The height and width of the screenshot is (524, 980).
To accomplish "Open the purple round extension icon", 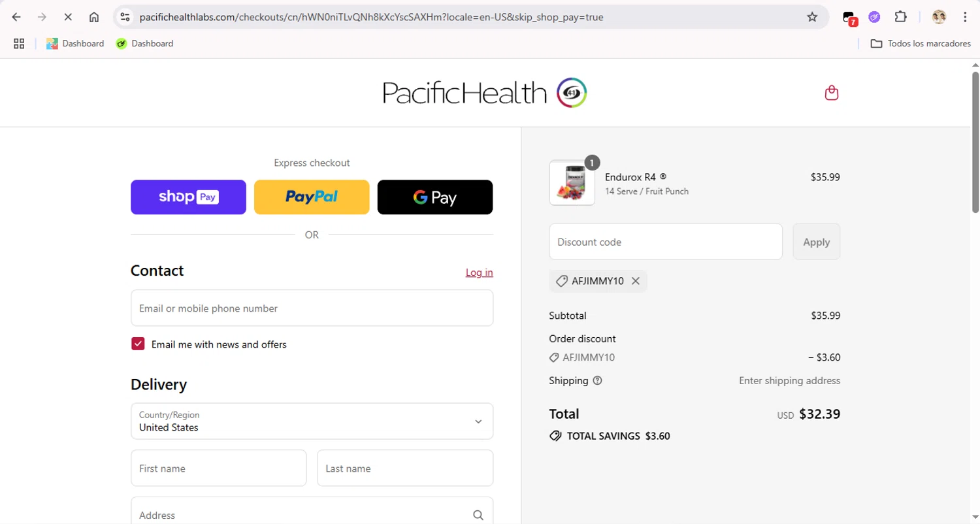I will [x=874, y=17].
